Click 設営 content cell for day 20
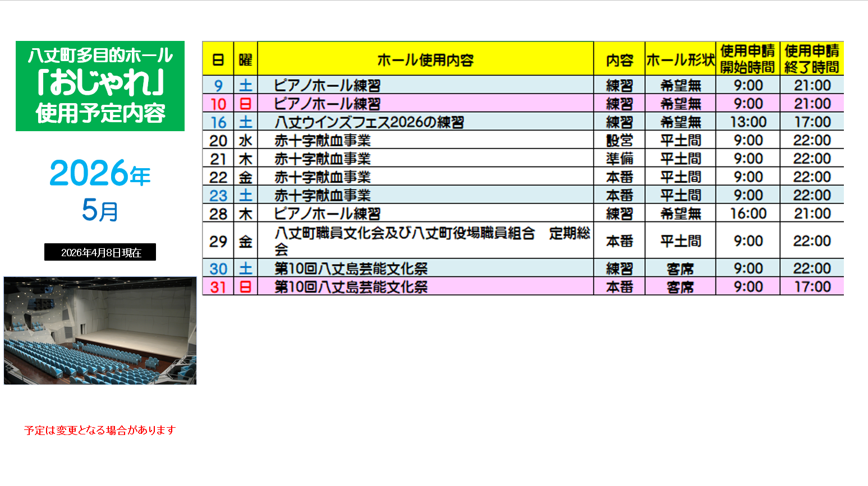 pos(619,141)
